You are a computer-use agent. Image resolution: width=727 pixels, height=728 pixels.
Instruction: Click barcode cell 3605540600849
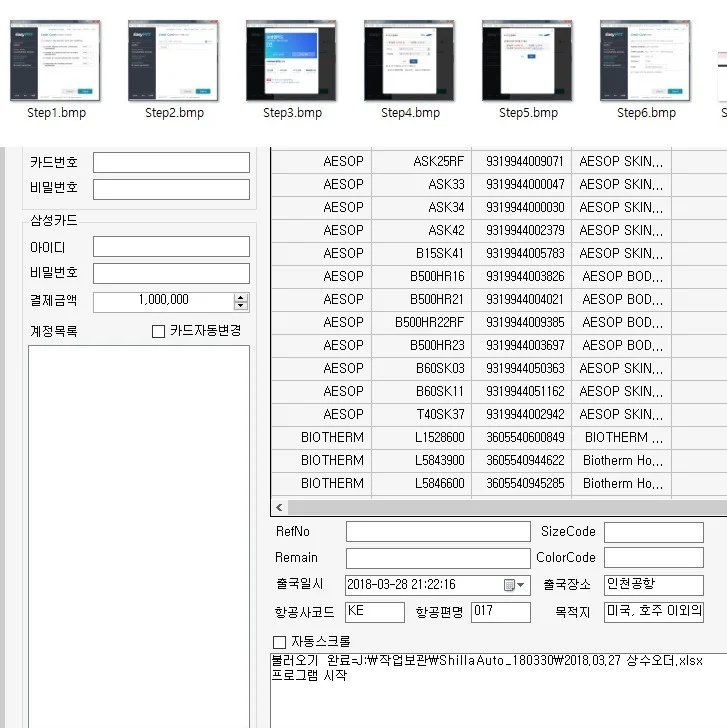pyautogui.click(x=521, y=437)
